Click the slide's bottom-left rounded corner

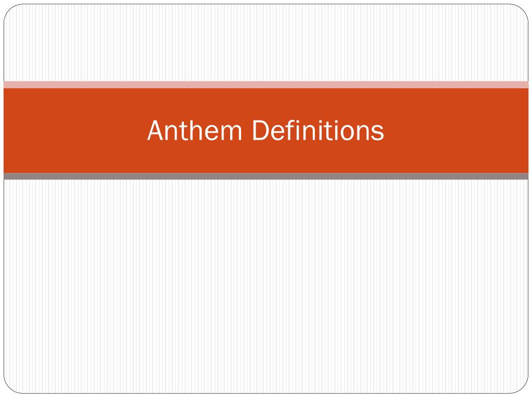pyautogui.click(x=10, y=387)
